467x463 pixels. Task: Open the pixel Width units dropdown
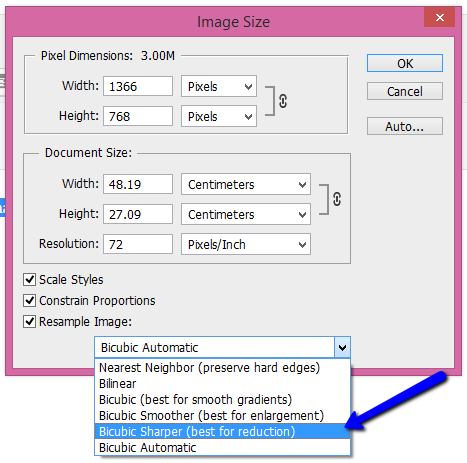(x=219, y=86)
